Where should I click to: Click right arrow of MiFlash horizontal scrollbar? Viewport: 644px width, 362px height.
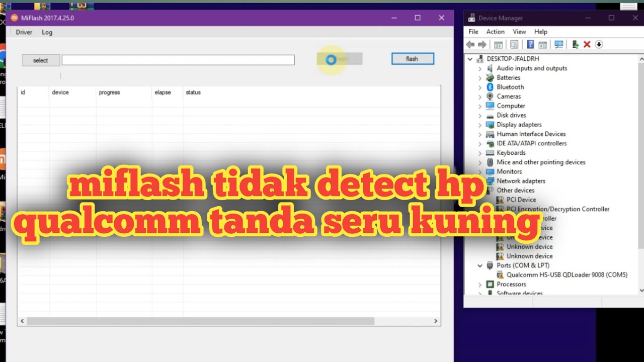point(436,321)
